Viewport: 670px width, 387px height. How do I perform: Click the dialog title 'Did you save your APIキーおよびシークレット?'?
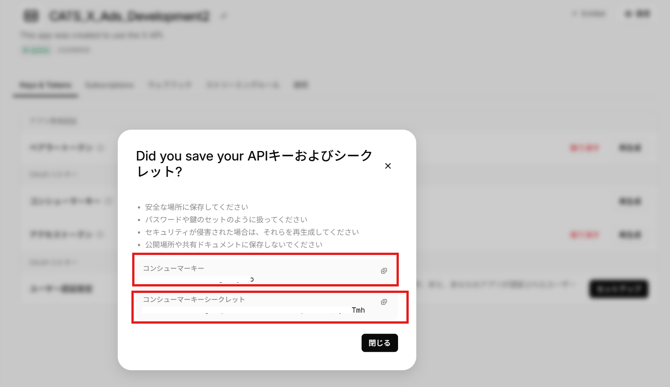[x=254, y=164]
